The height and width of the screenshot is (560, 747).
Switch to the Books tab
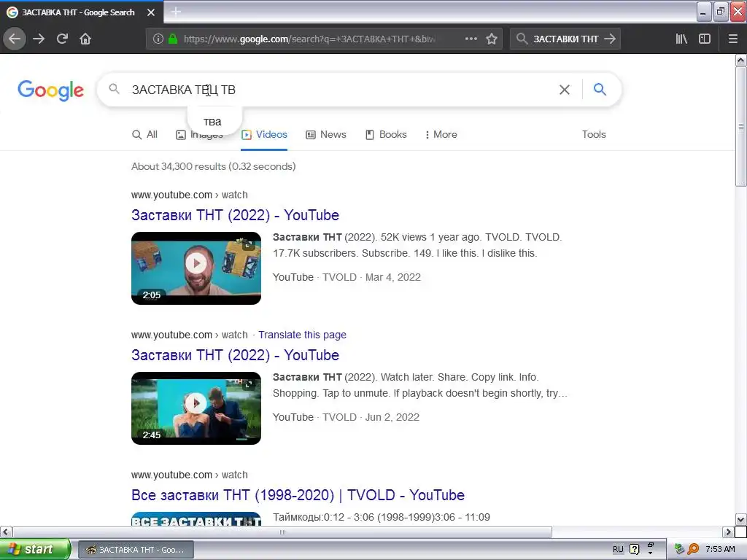(x=387, y=135)
